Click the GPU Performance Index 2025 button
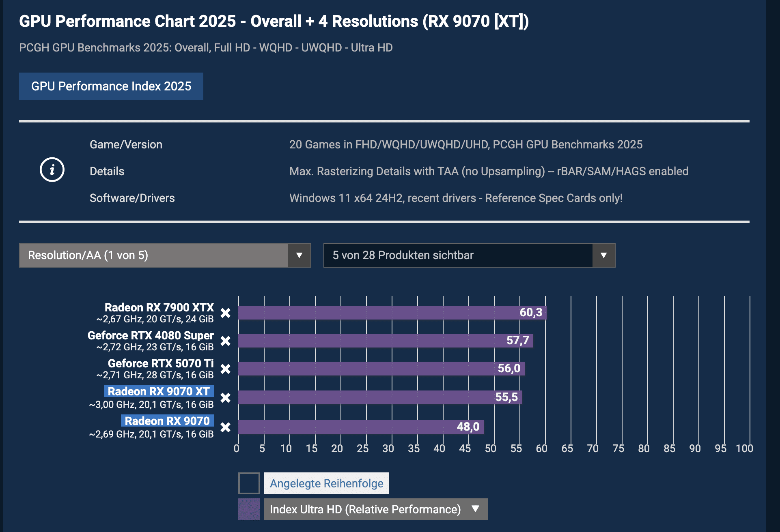 tap(111, 86)
